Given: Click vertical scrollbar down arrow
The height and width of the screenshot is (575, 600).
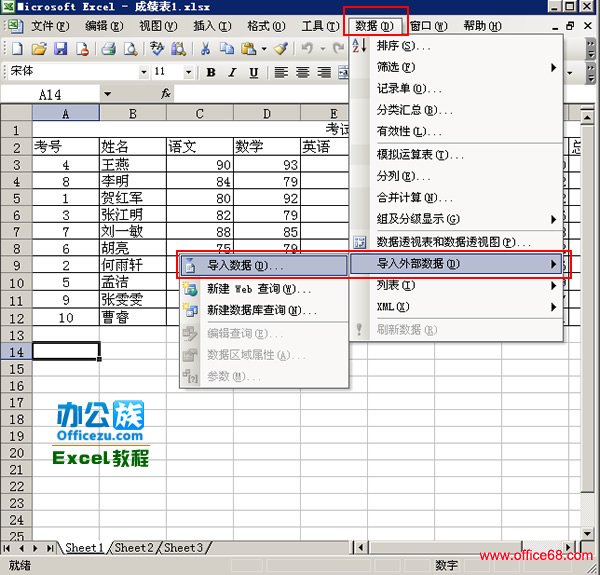Looking at the screenshot, I should click(x=587, y=533).
